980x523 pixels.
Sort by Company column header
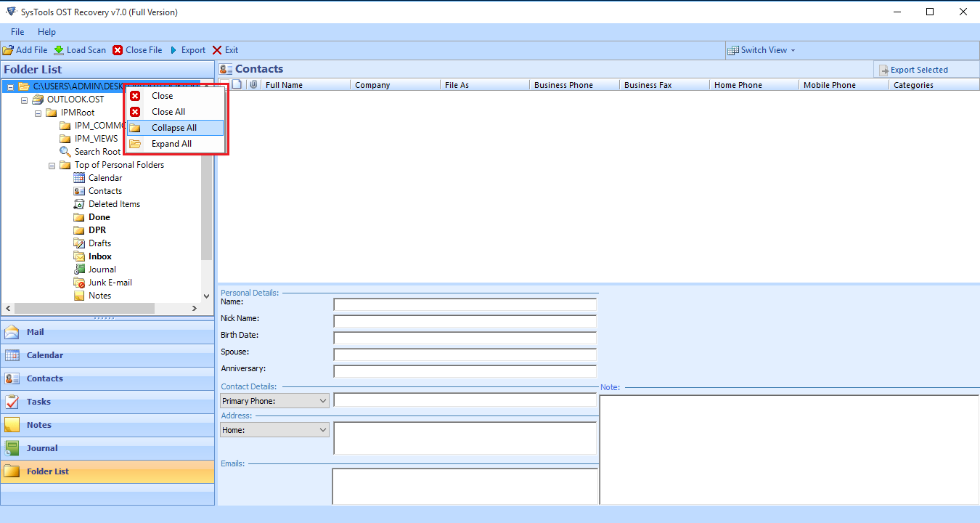(x=395, y=85)
